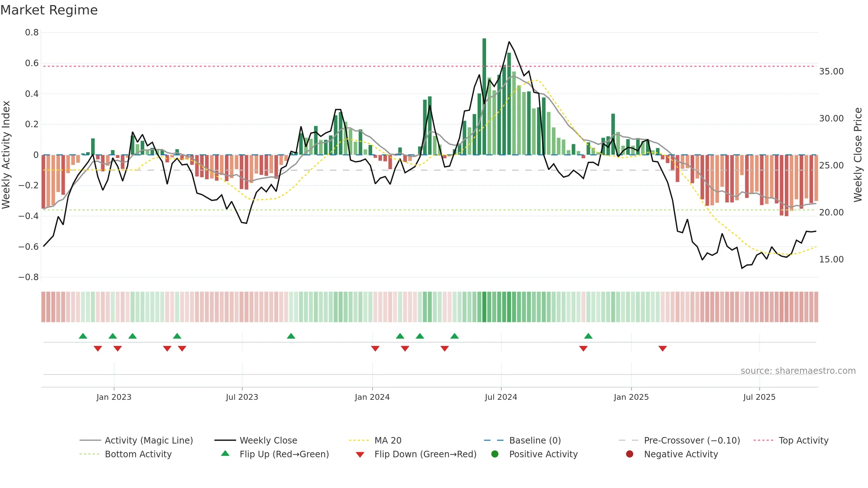Toggle the Activity (Magic Line) legend entry
The image size is (868, 488).
coord(136,440)
